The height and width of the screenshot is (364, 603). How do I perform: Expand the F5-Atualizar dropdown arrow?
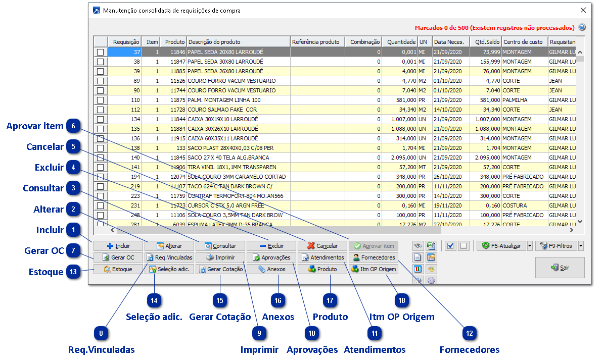529,246
